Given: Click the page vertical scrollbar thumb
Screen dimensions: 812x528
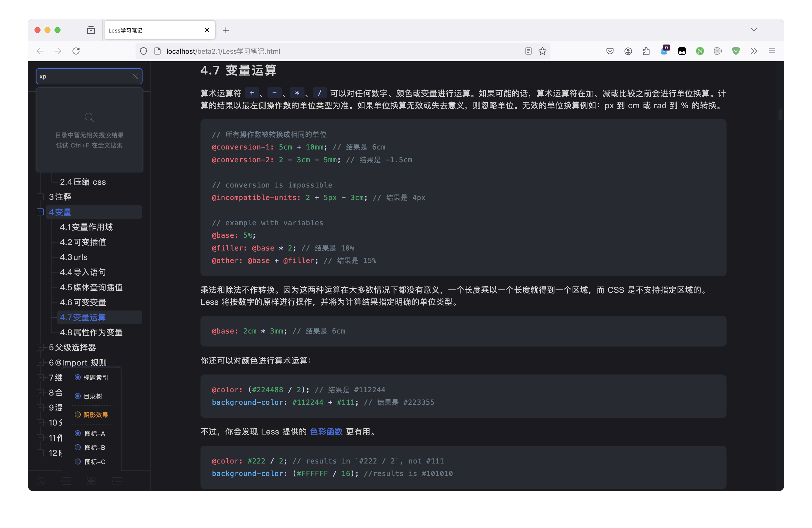Looking at the screenshot, I should click(780, 114).
